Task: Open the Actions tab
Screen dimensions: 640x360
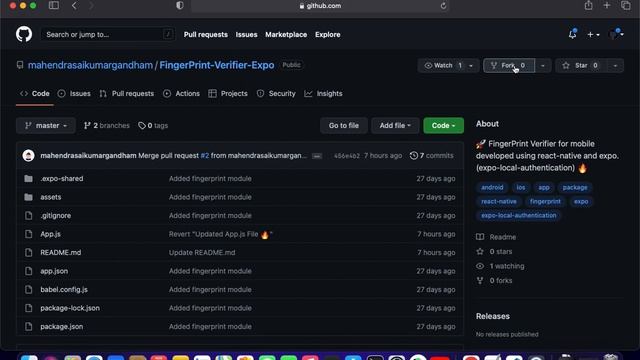Action: pos(182,93)
